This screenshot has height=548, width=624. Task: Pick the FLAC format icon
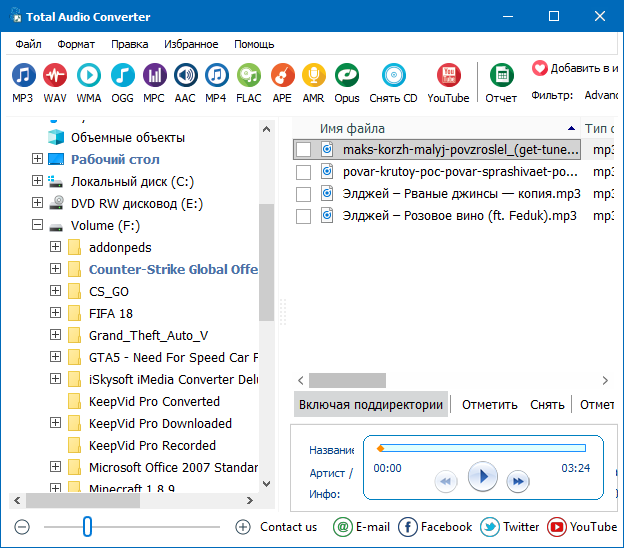tap(249, 76)
